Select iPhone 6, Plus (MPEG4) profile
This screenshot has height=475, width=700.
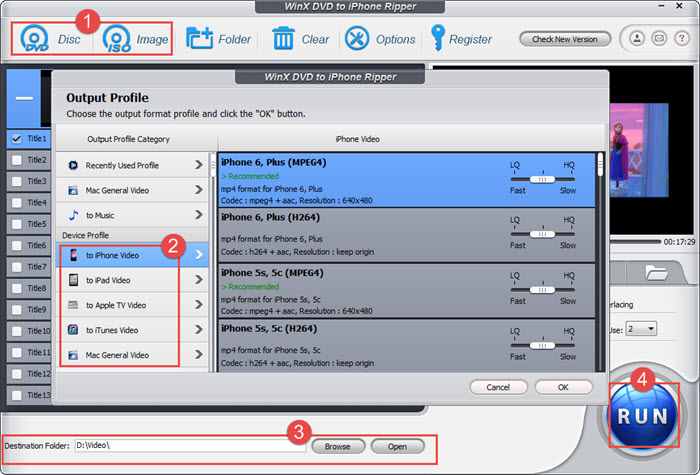coord(406,180)
